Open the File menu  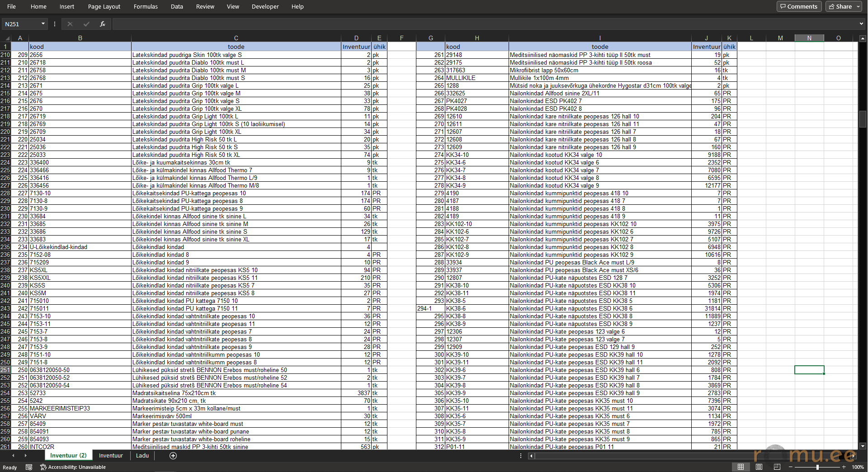[12, 6]
